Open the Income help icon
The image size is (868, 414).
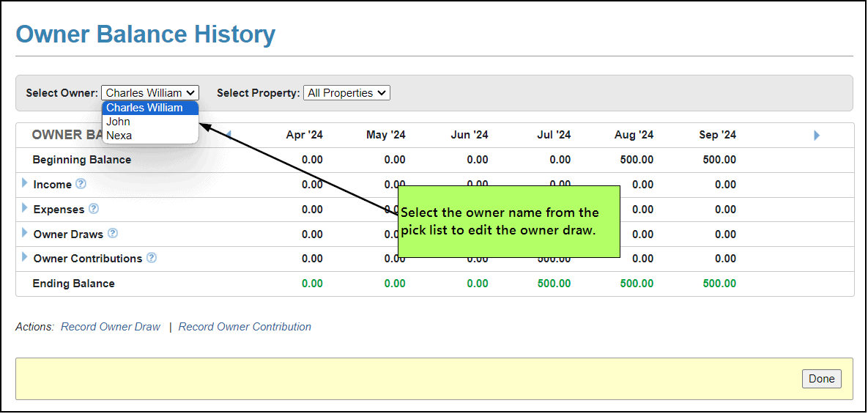(81, 184)
